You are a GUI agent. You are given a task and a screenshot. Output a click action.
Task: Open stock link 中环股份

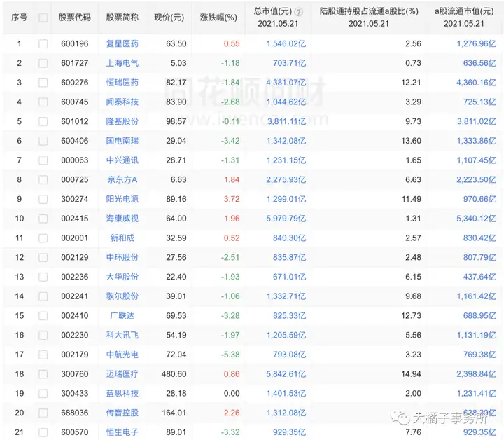tap(122, 257)
